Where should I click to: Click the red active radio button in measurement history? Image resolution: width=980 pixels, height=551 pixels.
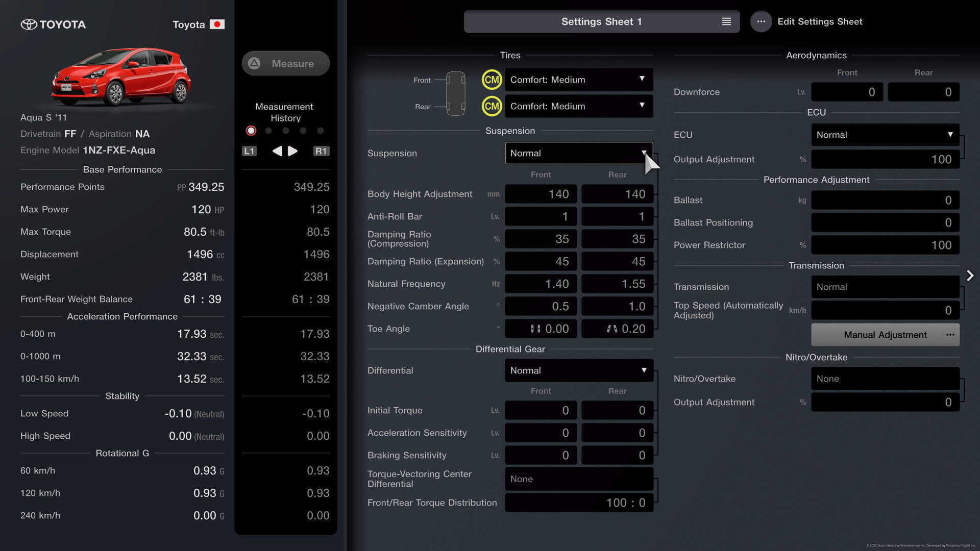tap(252, 131)
